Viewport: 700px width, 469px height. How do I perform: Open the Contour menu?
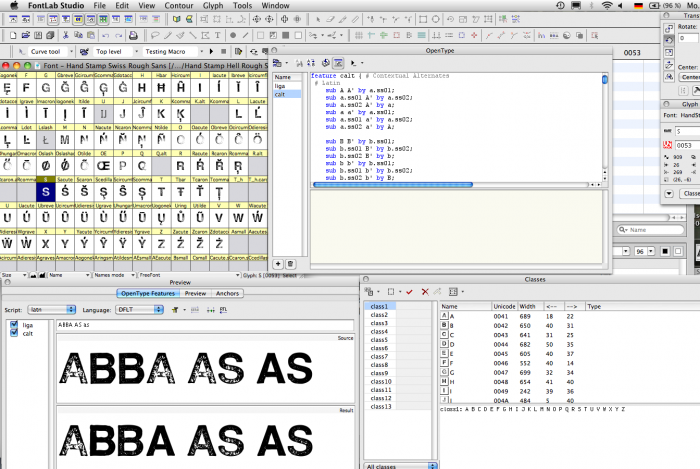[x=179, y=5]
